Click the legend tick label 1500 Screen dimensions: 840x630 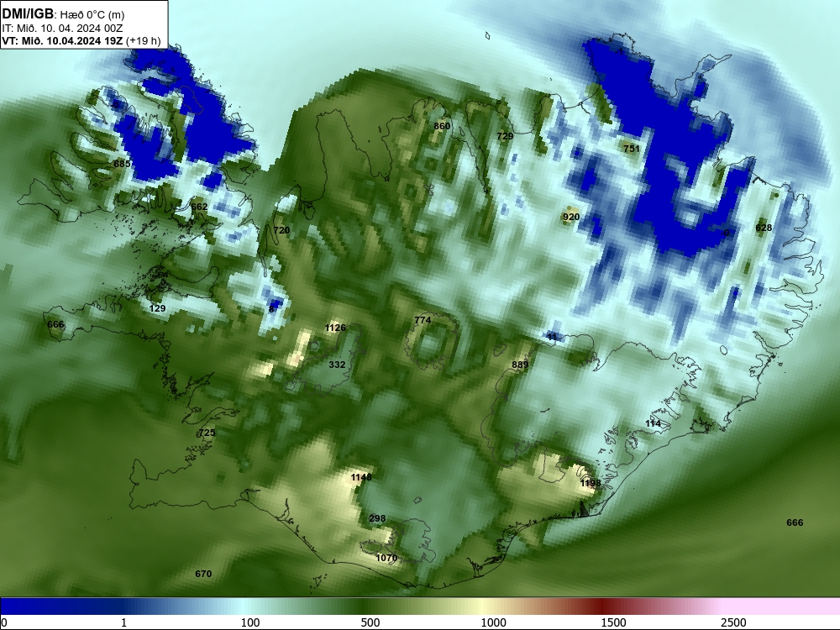point(613,622)
